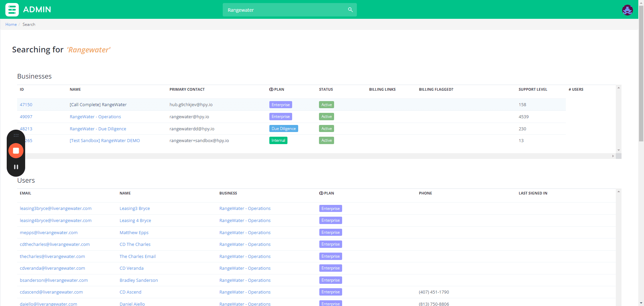644x306 pixels.
Task: Click the page scrollbar down arrow
Action: point(641,303)
